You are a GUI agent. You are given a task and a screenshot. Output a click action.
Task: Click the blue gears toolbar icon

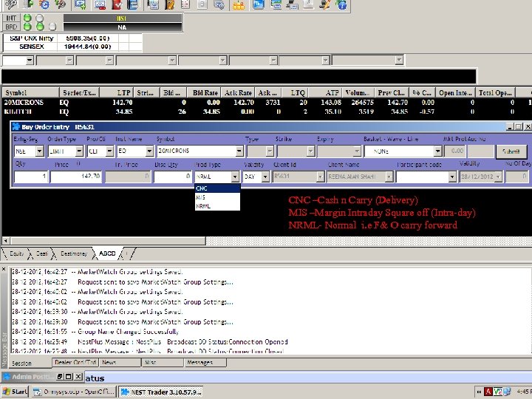[x=219, y=4]
